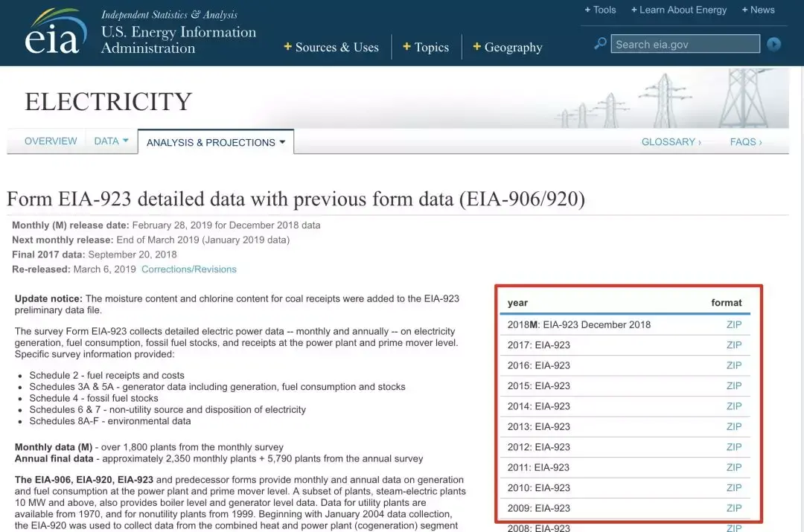
Task: Click 'U.S. Energy Information Administration' header text
Action: [x=179, y=40]
